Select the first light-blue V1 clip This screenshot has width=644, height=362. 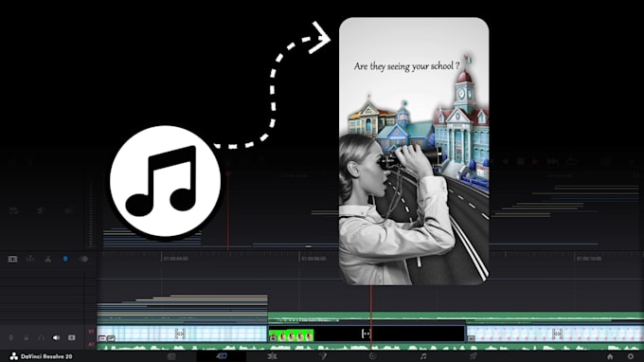point(182,334)
